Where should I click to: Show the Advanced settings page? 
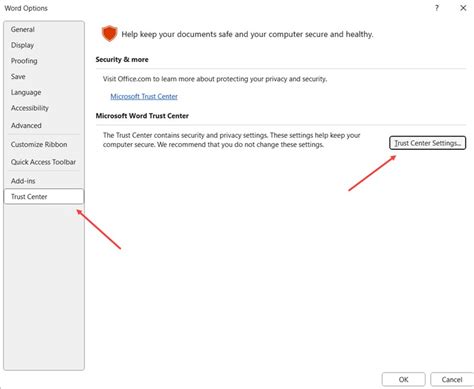click(26, 125)
